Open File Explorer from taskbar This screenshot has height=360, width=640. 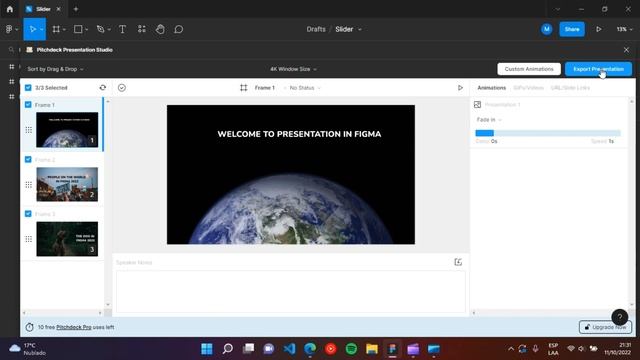coord(372,349)
